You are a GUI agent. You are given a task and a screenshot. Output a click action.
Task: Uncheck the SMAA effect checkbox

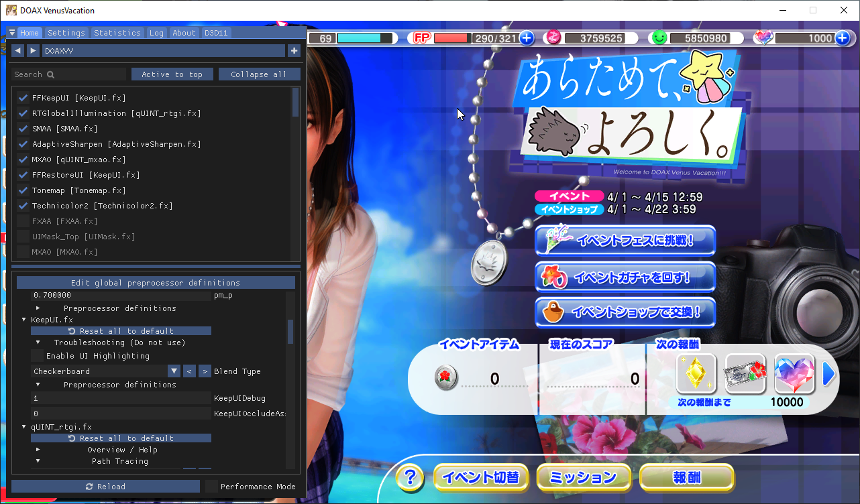coord(23,129)
